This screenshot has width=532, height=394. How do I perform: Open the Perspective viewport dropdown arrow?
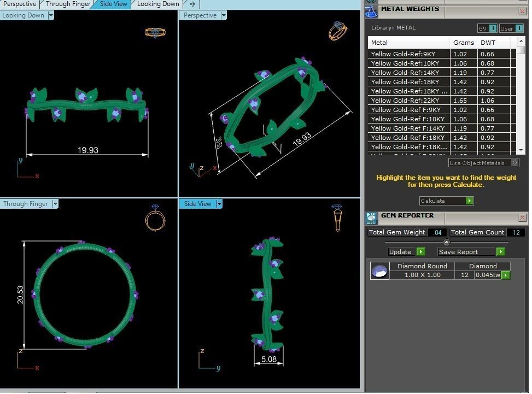pos(223,16)
